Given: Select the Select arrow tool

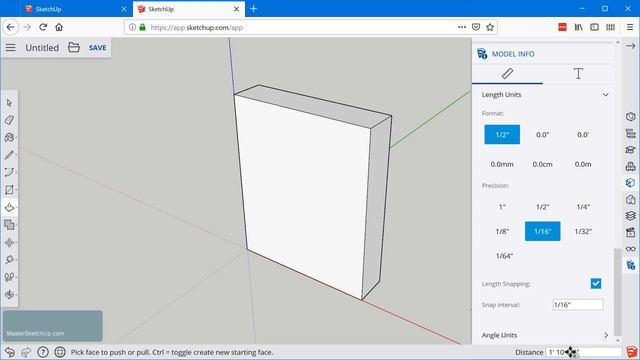Looking at the screenshot, I should coord(9,103).
